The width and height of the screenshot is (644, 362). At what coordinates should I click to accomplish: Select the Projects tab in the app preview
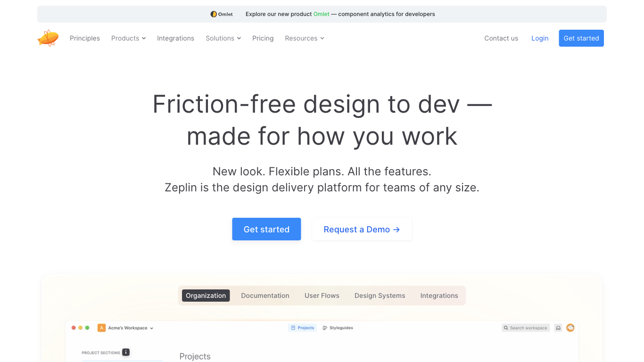(302, 328)
